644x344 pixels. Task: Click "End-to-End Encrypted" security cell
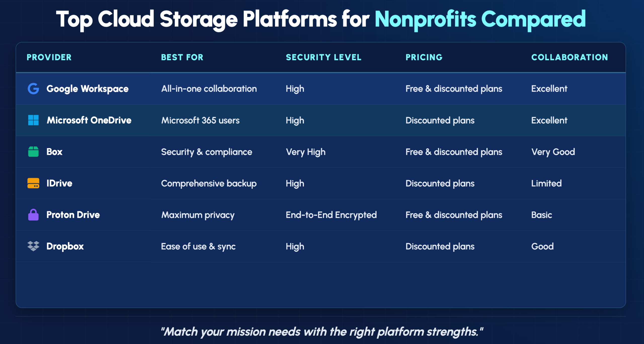pos(331,215)
